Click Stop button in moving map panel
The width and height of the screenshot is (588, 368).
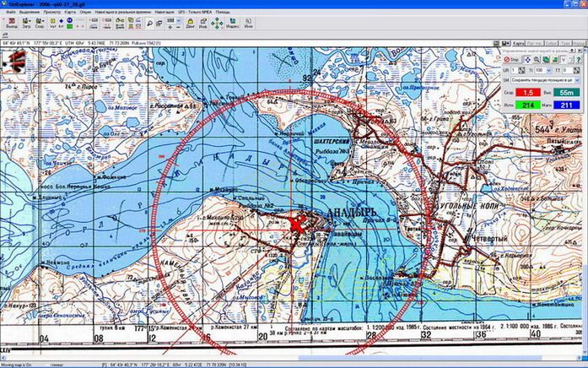[512, 60]
